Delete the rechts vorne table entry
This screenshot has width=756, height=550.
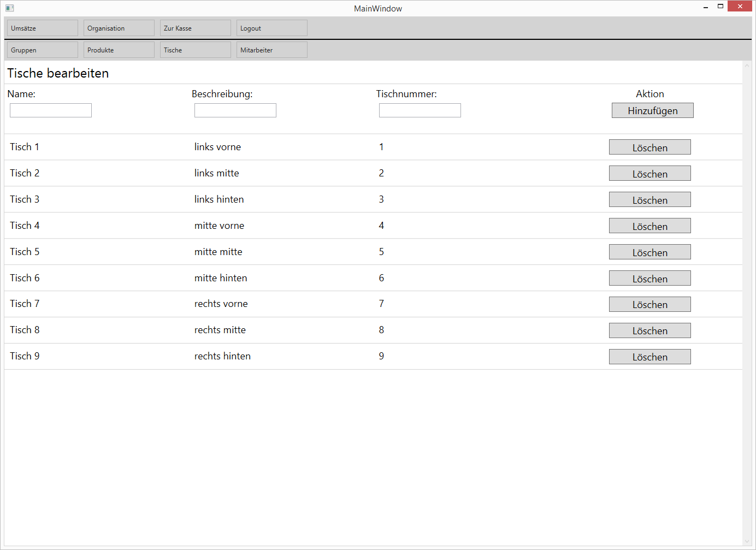pos(649,304)
